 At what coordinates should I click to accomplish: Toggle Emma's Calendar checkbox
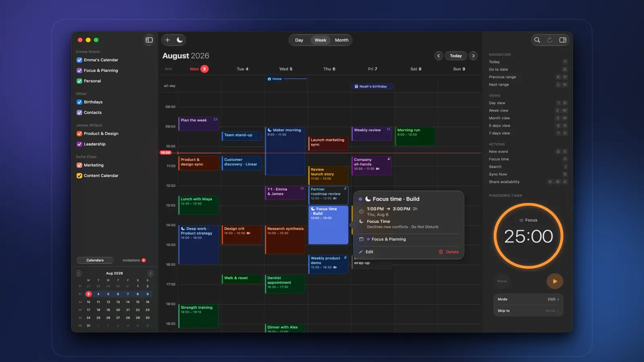(79, 60)
